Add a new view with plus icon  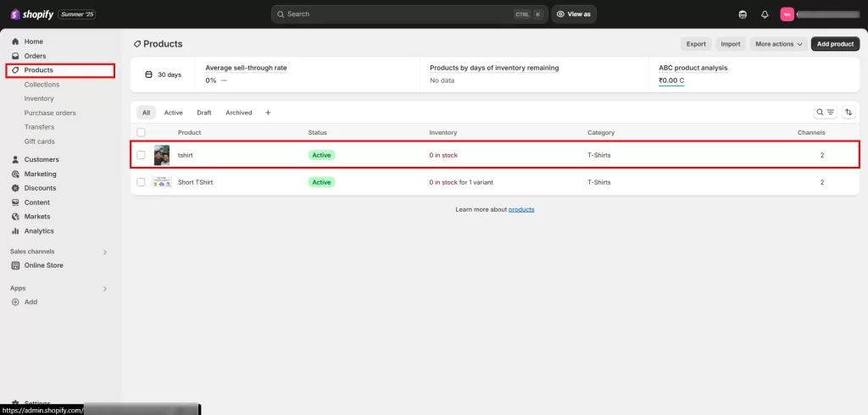(x=268, y=113)
